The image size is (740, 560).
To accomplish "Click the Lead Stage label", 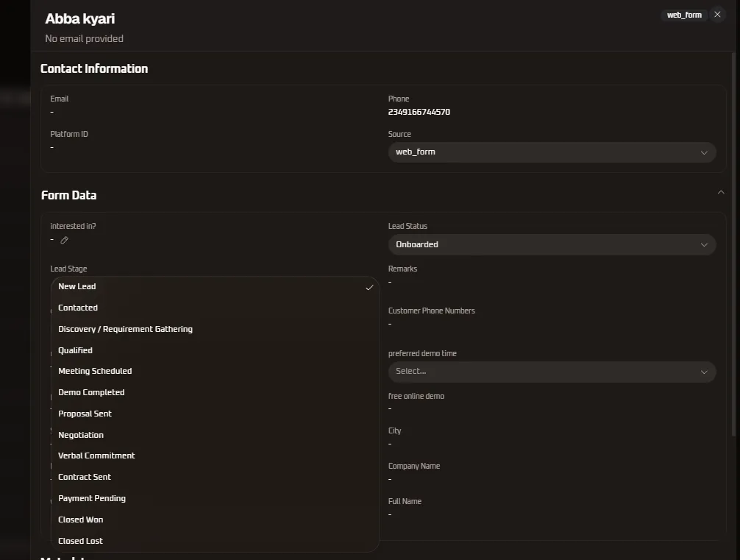I will pyautogui.click(x=68, y=269).
